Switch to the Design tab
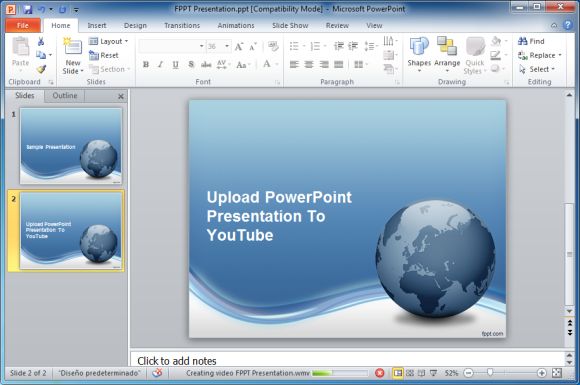 [x=135, y=26]
